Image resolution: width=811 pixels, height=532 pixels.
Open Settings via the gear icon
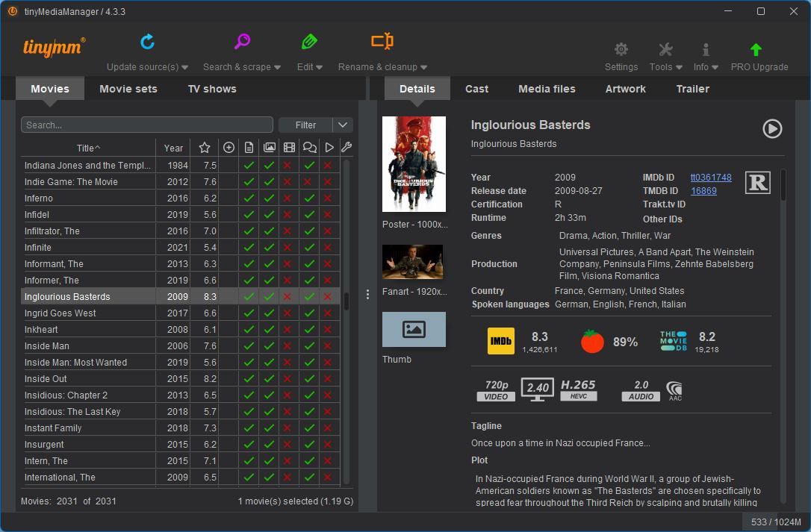coord(621,49)
